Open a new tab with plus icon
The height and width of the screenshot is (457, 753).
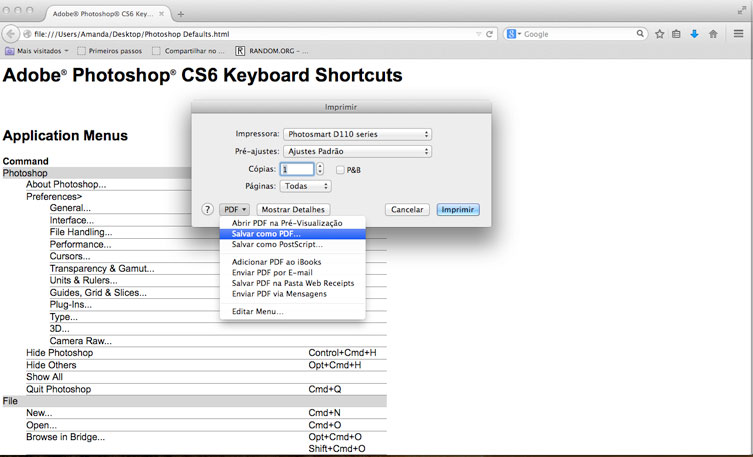(180, 14)
